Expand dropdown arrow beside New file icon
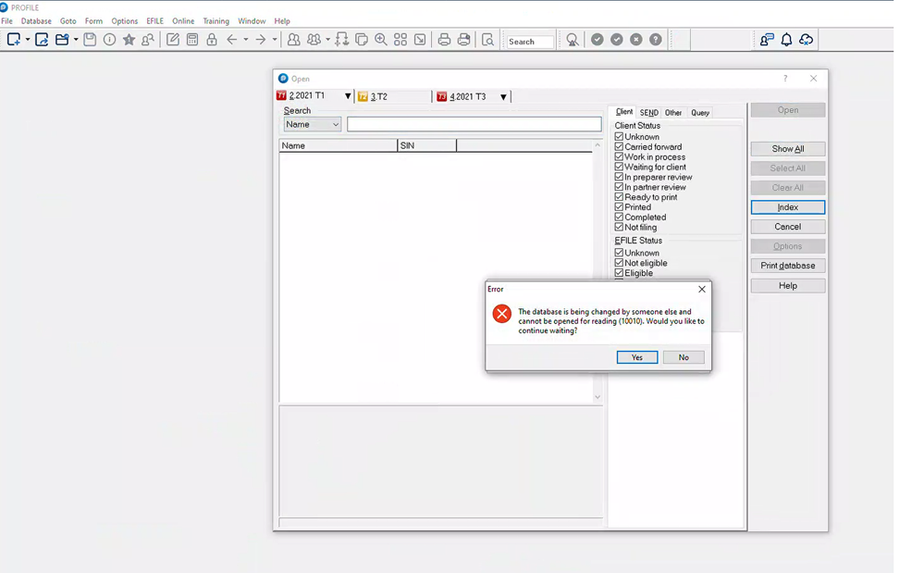The height and width of the screenshot is (573, 924). tap(28, 40)
